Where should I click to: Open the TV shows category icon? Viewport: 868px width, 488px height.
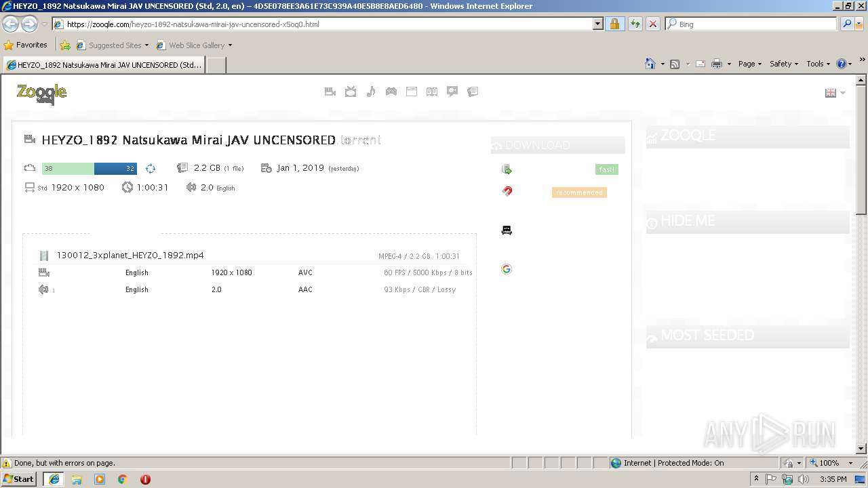(x=351, y=91)
